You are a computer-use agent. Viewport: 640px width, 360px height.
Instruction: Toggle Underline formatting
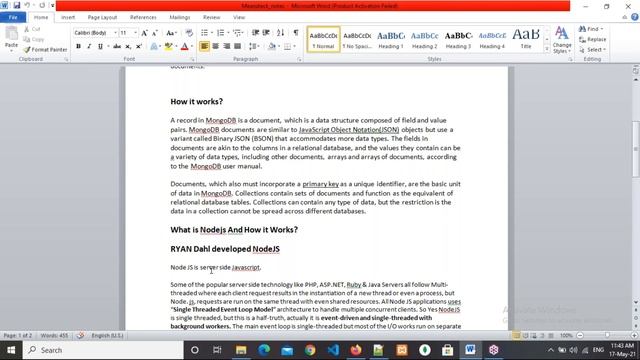pyautogui.click(x=100, y=47)
